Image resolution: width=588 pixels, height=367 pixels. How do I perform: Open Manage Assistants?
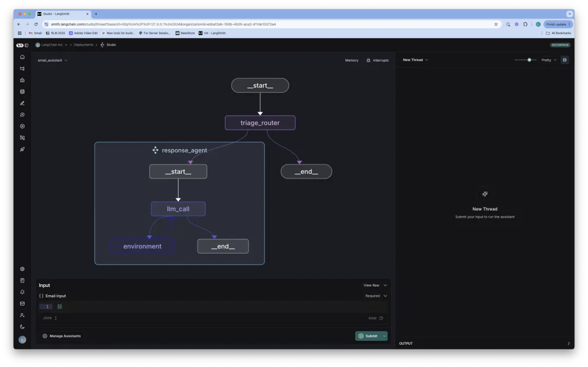pos(63,336)
